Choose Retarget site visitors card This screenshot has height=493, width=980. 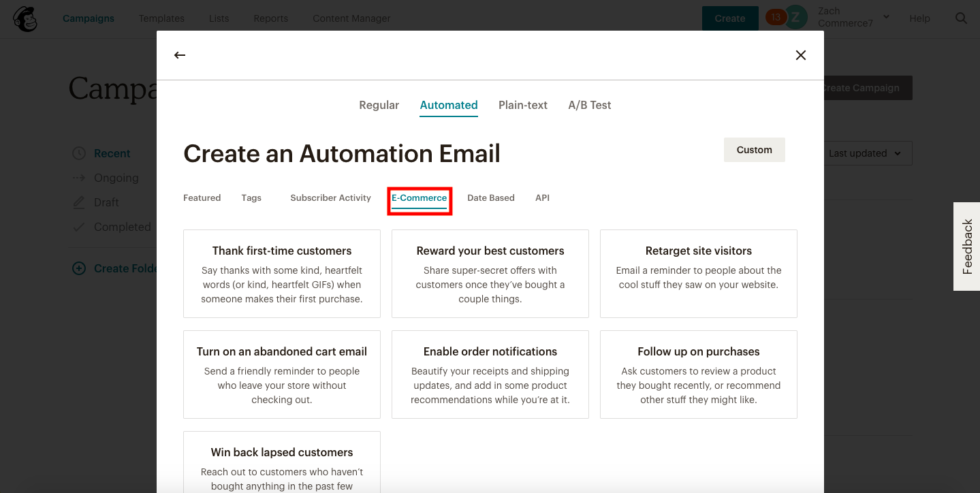699,274
